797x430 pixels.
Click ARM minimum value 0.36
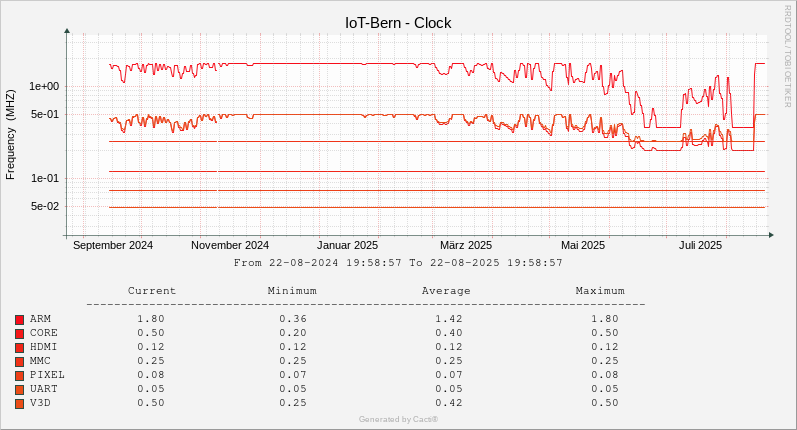(x=293, y=319)
